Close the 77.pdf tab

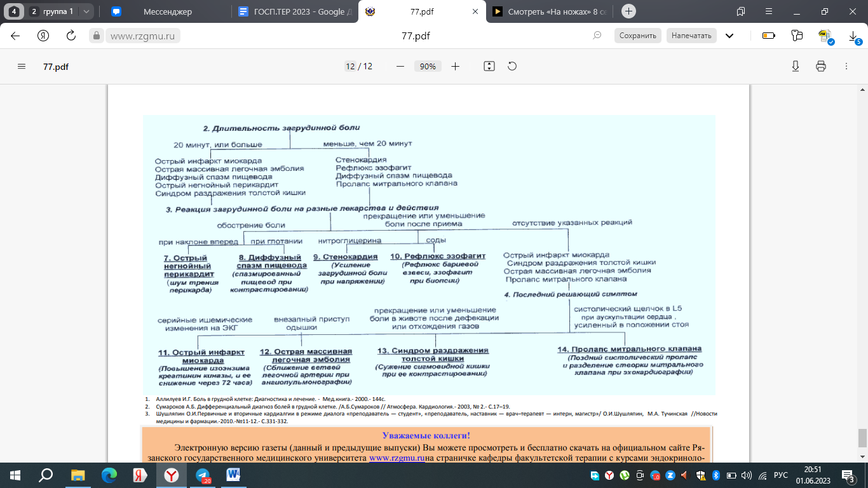point(474,11)
